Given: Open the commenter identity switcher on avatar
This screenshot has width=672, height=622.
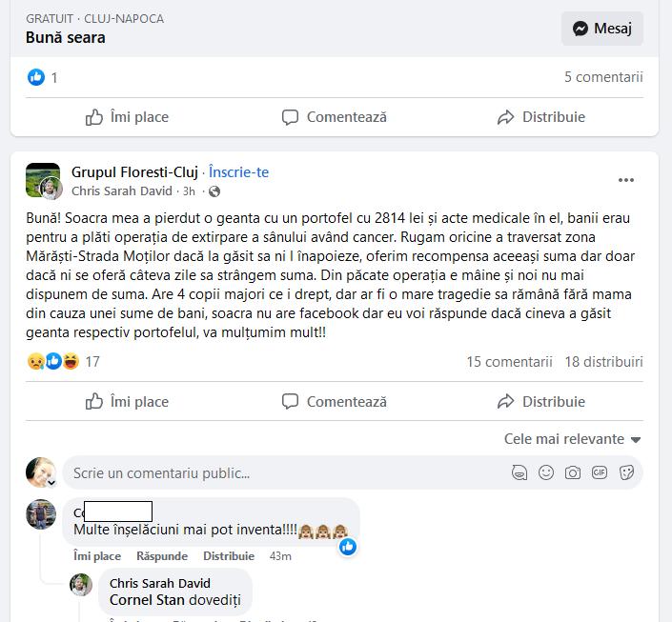Looking at the screenshot, I should point(51,483).
